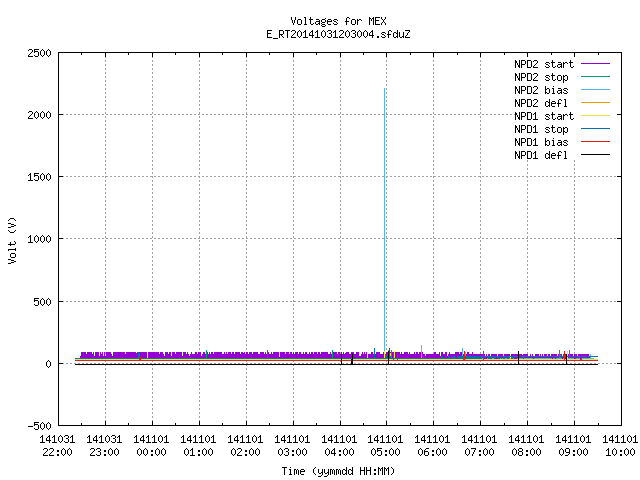The height and width of the screenshot is (480, 640).
Task: Click the dark blue NPD1 stop legend line
Action: [595, 129]
